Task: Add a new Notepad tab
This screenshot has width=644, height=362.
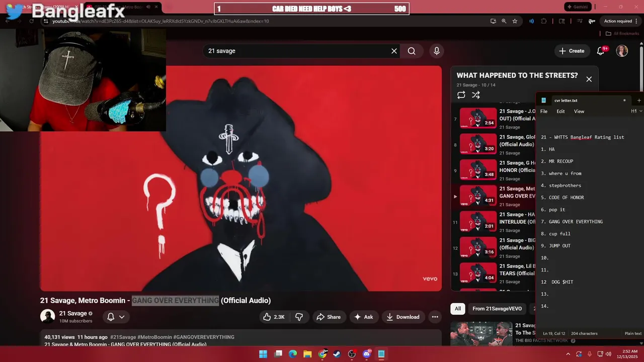Action: coord(639,100)
